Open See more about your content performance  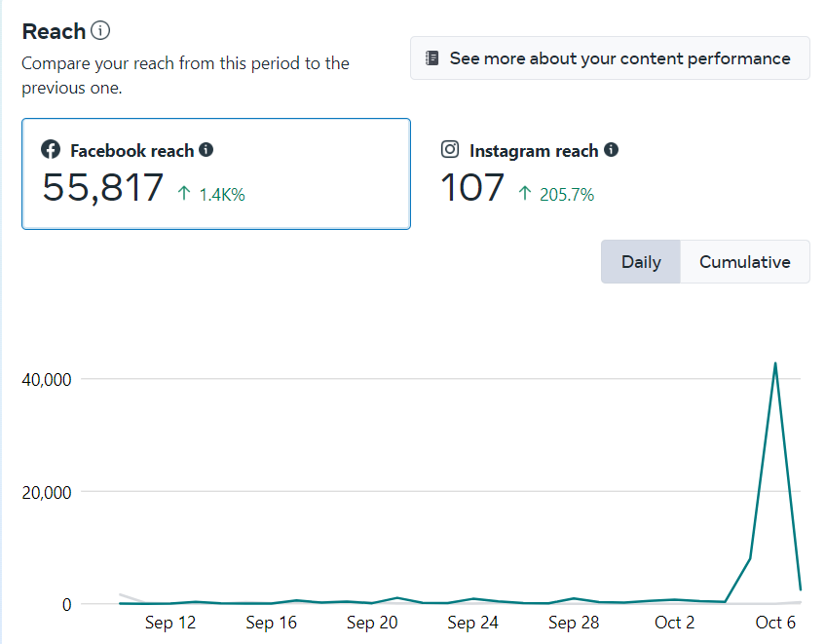click(x=610, y=58)
